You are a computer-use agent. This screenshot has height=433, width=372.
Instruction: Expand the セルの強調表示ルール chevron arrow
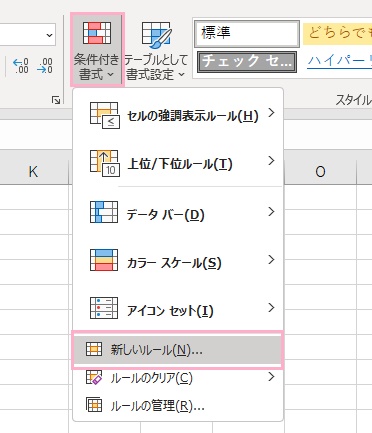[x=271, y=113]
